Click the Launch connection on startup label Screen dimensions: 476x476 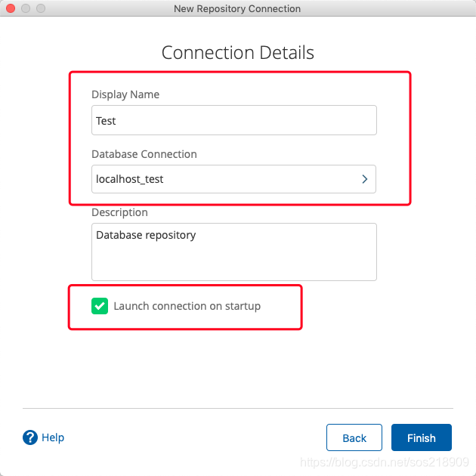pyautogui.click(x=187, y=306)
